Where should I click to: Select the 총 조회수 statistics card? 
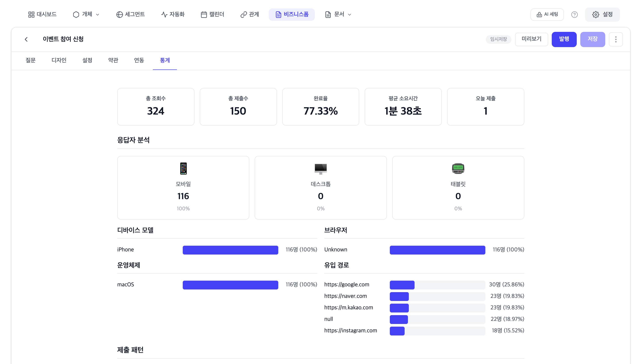[155, 107]
